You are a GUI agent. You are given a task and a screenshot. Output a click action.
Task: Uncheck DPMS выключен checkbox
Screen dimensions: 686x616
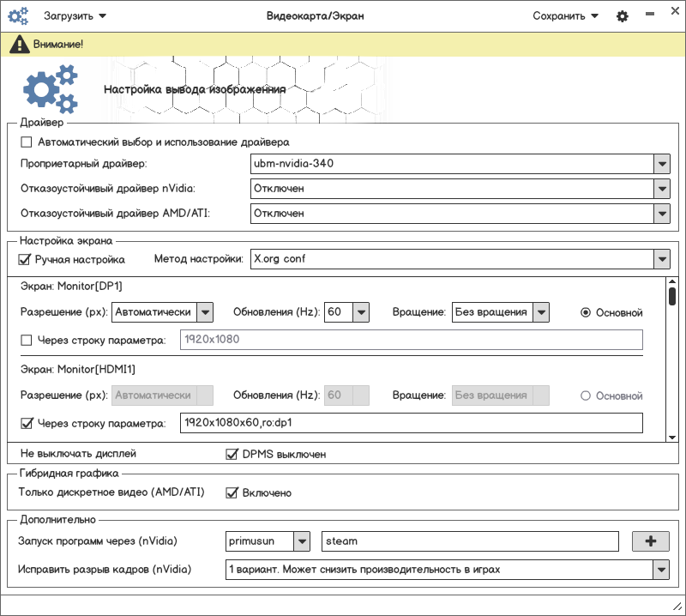[232, 454]
